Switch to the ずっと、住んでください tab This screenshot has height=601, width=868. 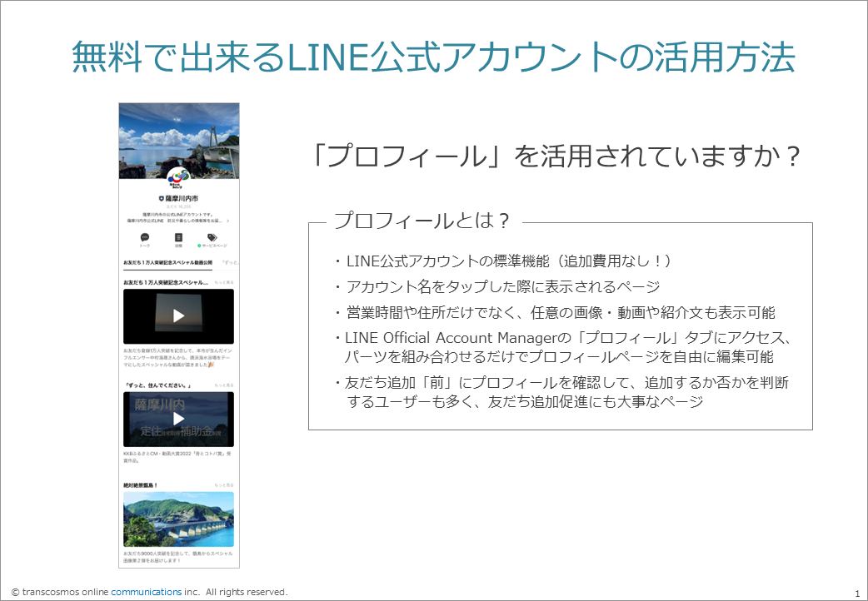233,260
